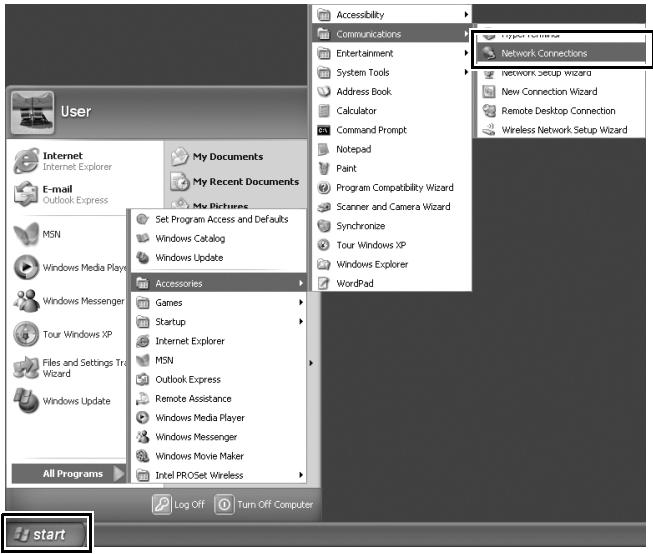Click the user account picture

[x=32, y=112]
